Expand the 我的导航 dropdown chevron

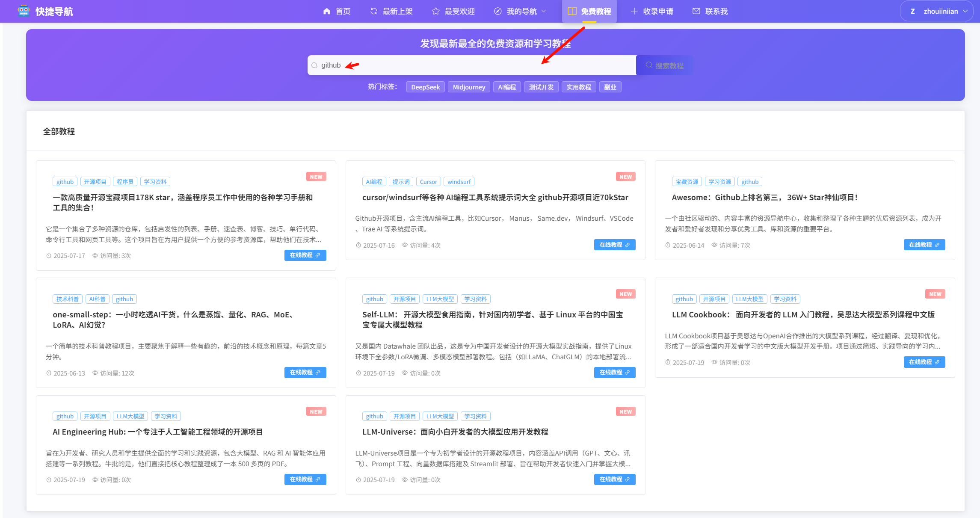544,11
